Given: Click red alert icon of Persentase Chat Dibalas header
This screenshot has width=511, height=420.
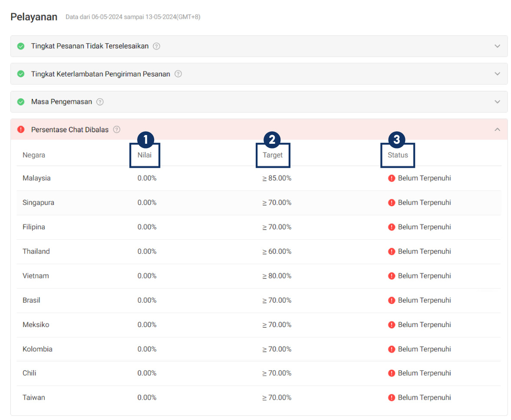Looking at the screenshot, I should tap(21, 129).
